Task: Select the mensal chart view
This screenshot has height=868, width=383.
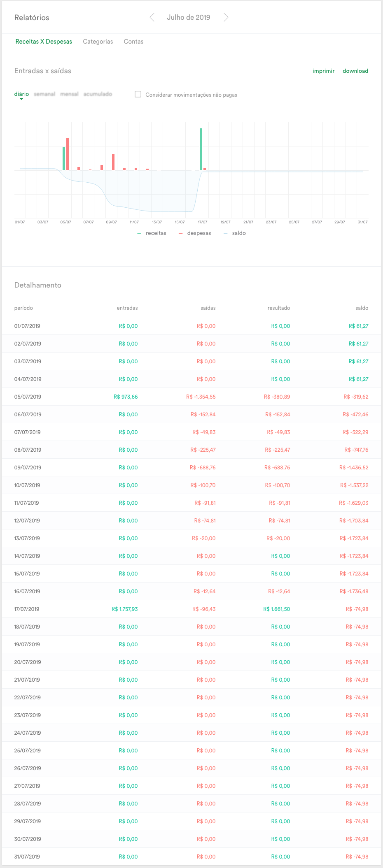Action: coord(69,94)
